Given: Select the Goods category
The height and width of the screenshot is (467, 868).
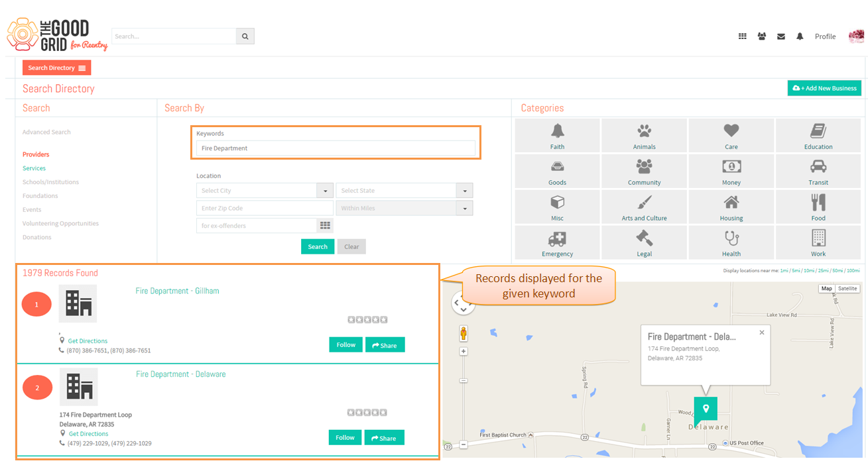Looking at the screenshot, I should coord(557,172).
